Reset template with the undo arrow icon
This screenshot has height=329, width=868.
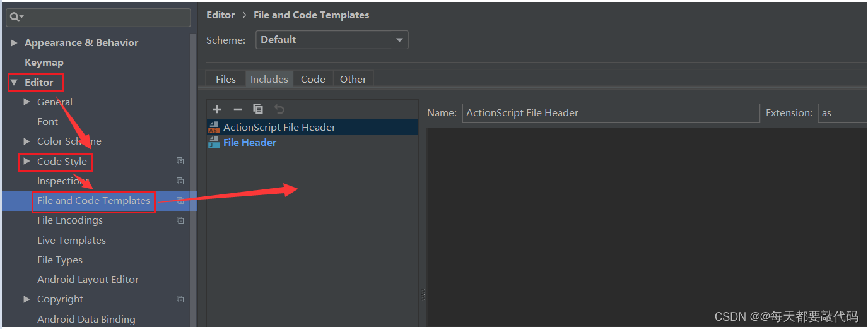[279, 109]
